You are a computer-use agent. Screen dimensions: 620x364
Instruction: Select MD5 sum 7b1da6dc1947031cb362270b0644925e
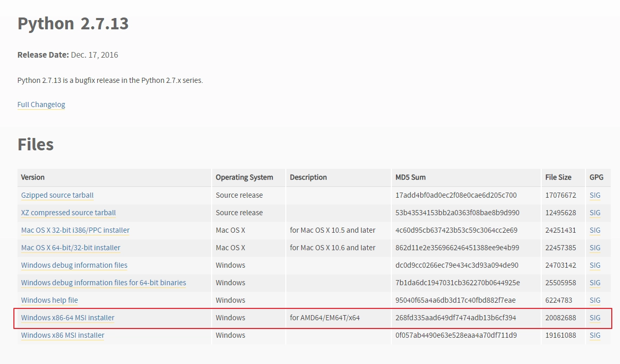[458, 283]
